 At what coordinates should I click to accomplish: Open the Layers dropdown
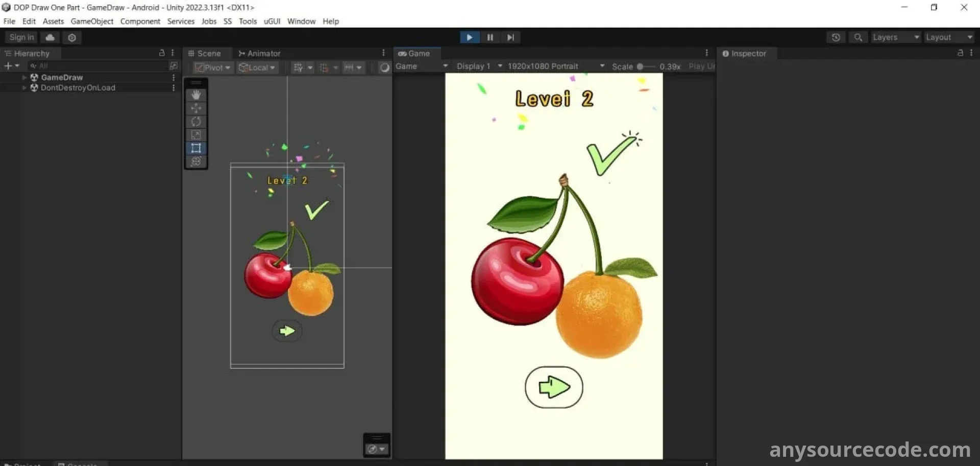(895, 37)
